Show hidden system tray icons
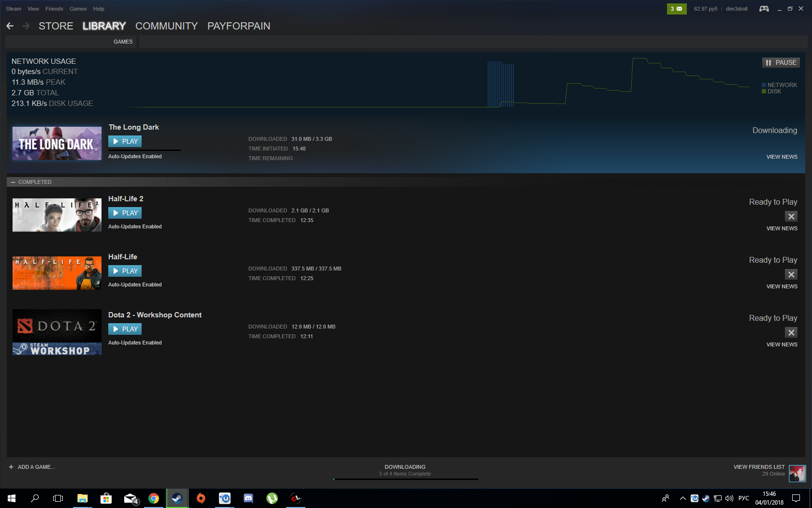 click(x=683, y=498)
